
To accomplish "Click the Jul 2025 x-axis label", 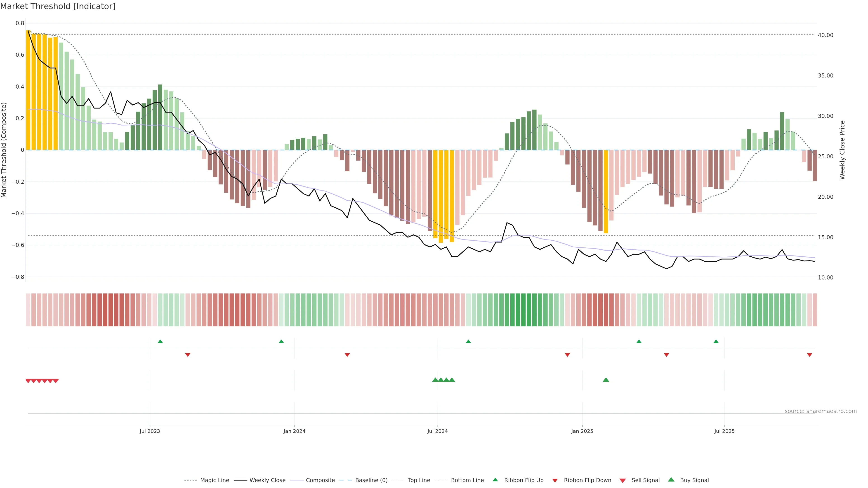I will (x=724, y=431).
